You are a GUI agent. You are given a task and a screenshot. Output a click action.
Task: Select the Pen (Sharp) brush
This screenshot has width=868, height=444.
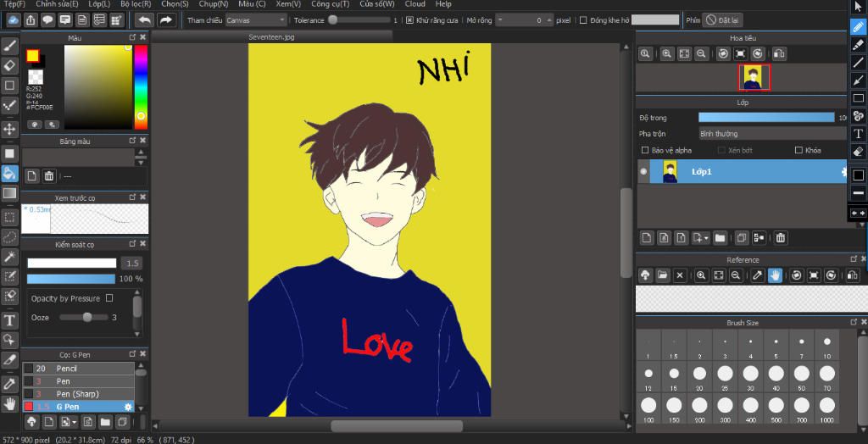79,394
